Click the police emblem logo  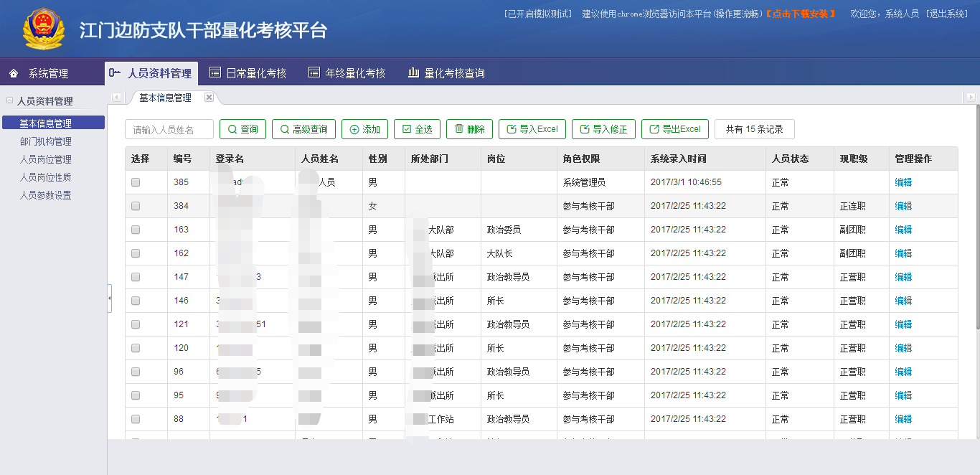(44, 29)
